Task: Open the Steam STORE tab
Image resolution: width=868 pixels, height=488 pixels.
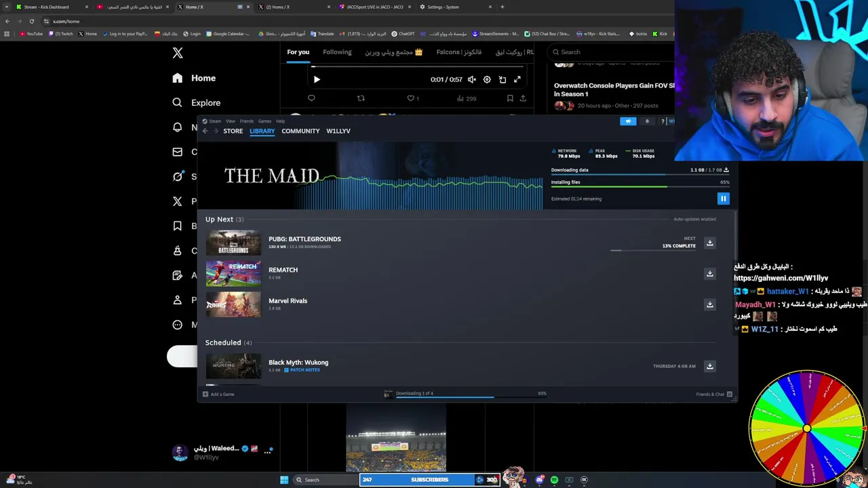Action: [x=233, y=131]
